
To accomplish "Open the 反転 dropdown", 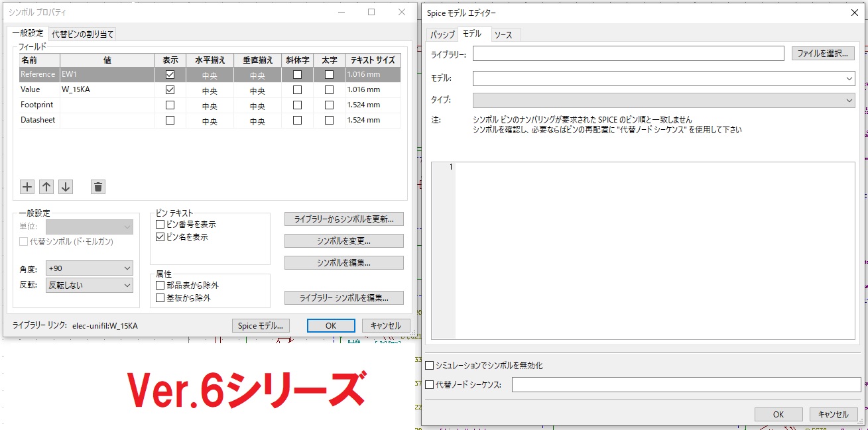I will (x=89, y=285).
